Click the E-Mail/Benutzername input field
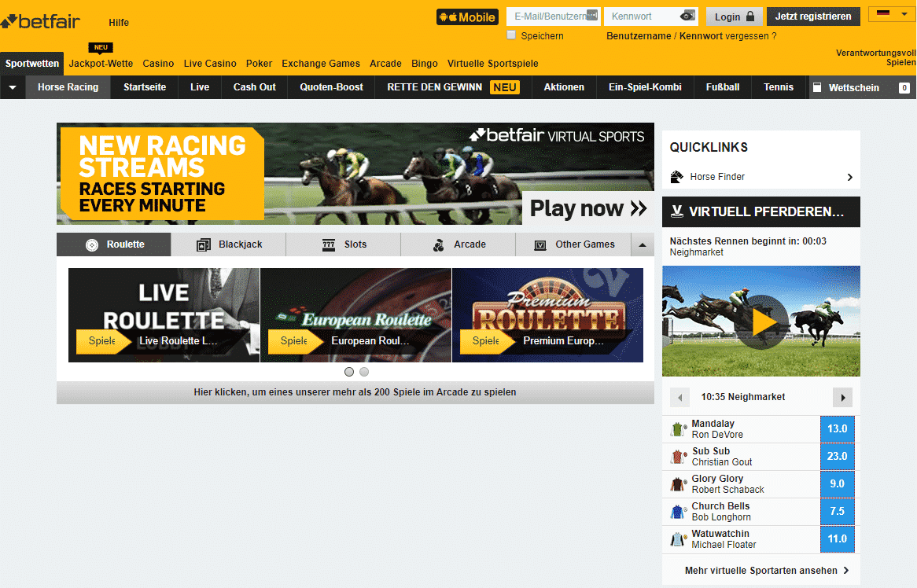 pos(553,17)
